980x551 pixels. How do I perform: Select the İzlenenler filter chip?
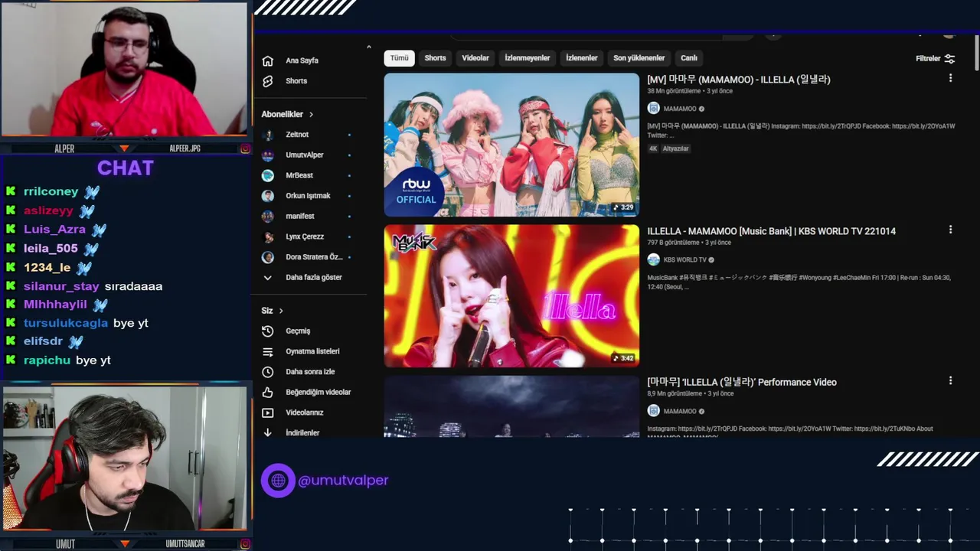pyautogui.click(x=582, y=58)
